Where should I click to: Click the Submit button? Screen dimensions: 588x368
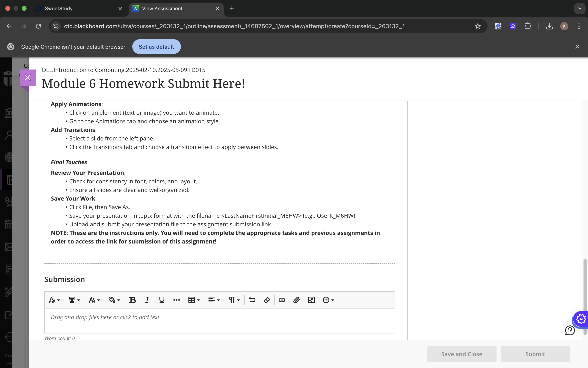click(535, 354)
